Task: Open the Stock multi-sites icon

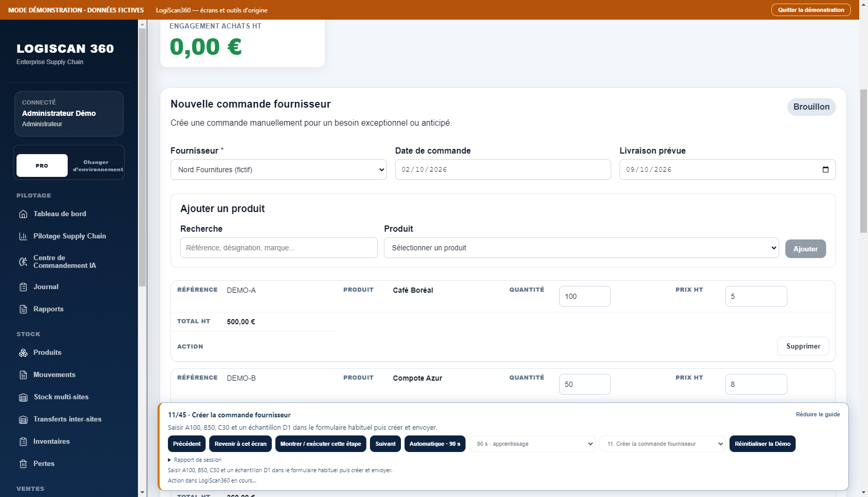Action: click(23, 397)
